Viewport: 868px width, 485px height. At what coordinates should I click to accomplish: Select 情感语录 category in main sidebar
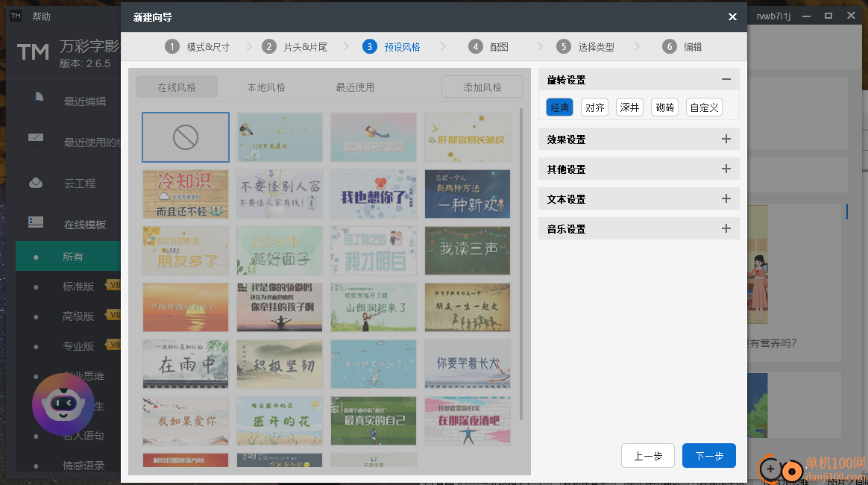[84, 465]
